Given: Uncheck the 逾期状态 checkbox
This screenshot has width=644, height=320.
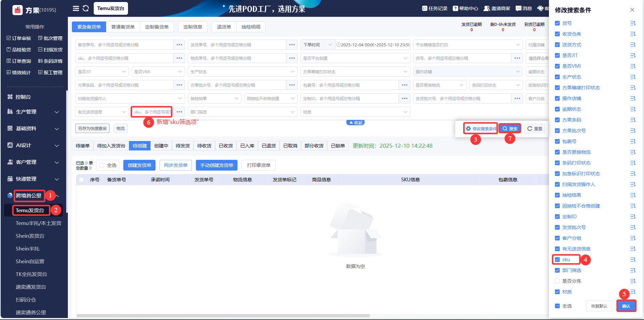Looking at the screenshot, I should point(557,109).
